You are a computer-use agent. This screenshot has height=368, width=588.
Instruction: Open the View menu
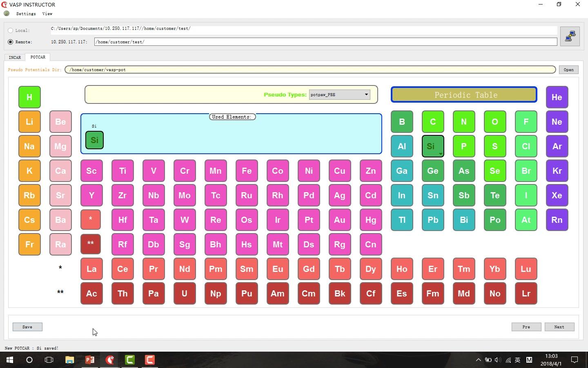47,13
